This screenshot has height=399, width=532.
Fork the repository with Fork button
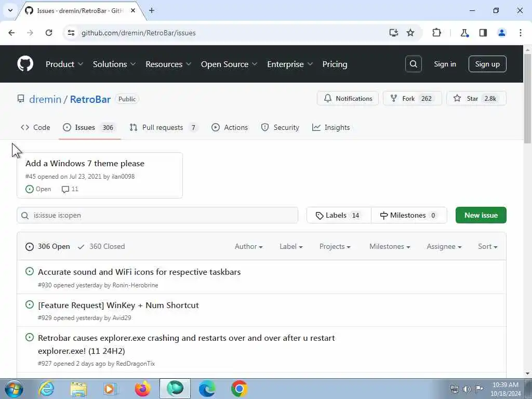412,98
